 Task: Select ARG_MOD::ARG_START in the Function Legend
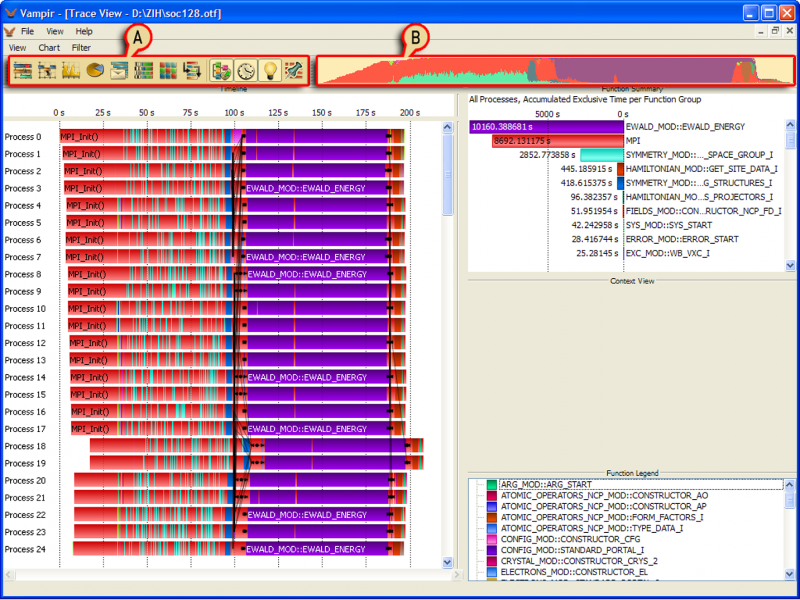click(x=546, y=484)
